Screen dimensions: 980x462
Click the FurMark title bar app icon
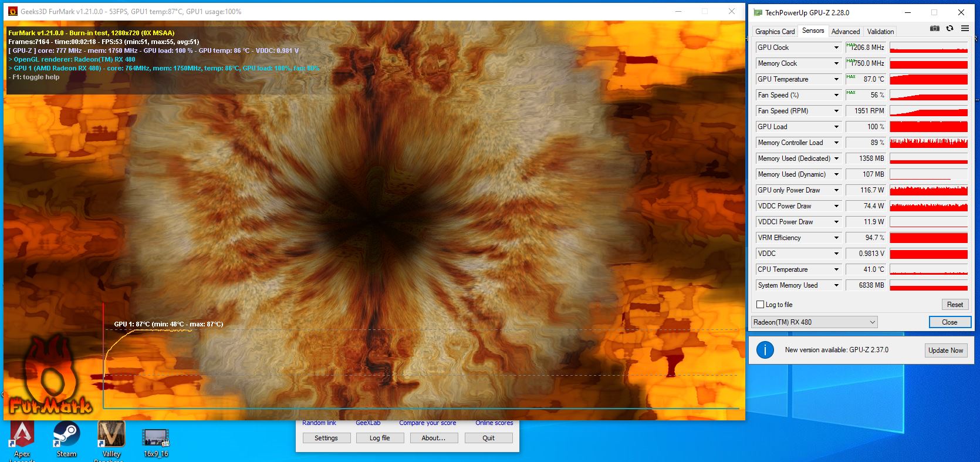pos(12,11)
